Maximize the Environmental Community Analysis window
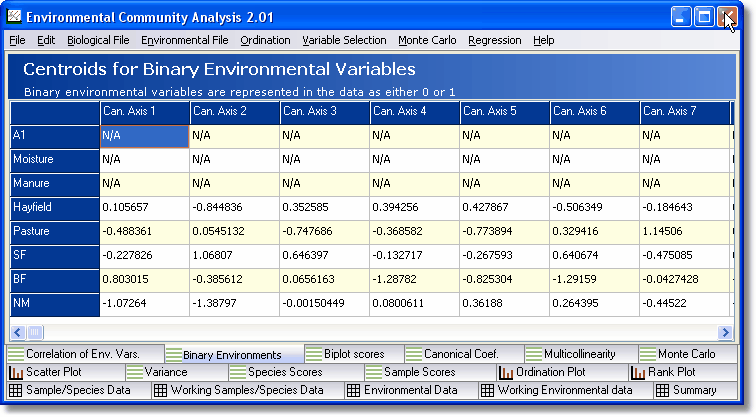Viewport: 756px width, 417px height. pyautogui.click(x=704, y=17)
